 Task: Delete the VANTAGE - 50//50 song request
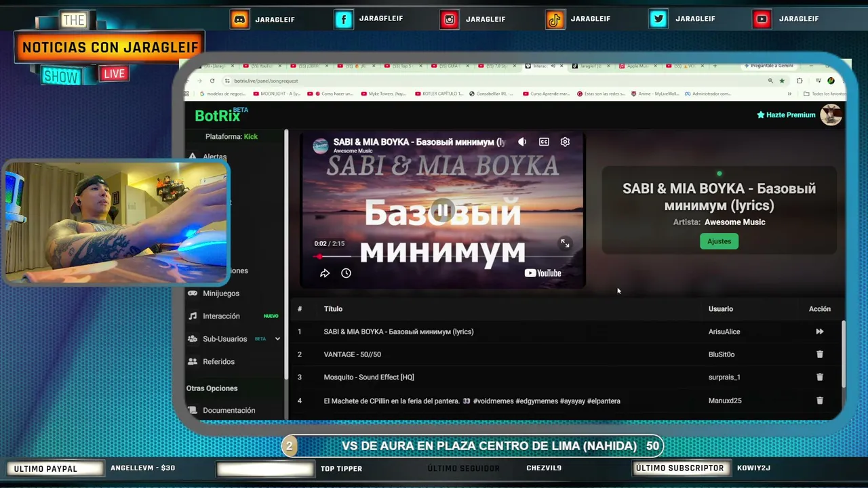coord(820,354)
